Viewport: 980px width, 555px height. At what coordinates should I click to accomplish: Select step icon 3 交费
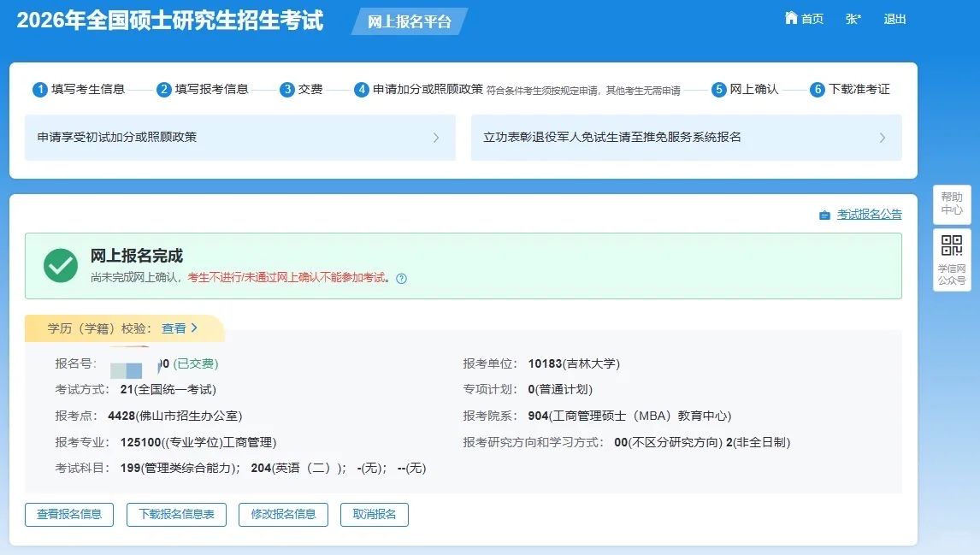(286, 89)
